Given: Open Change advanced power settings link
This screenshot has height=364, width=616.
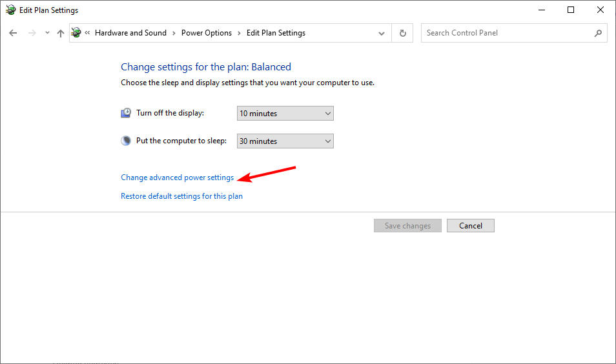Looking at the screenshot, I should (177, 177).
